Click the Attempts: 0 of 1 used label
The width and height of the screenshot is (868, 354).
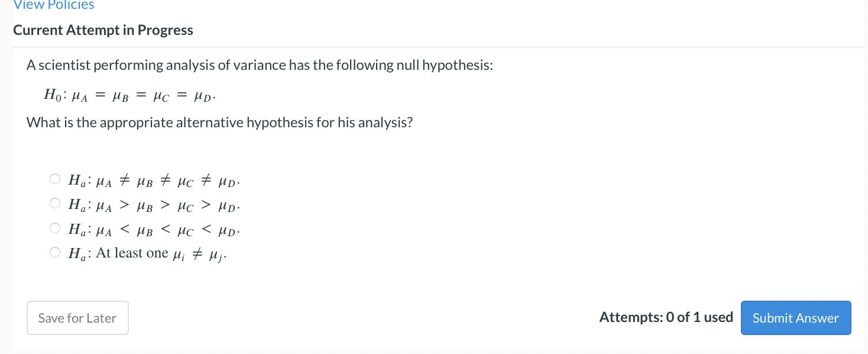click(x=666, y=317)
